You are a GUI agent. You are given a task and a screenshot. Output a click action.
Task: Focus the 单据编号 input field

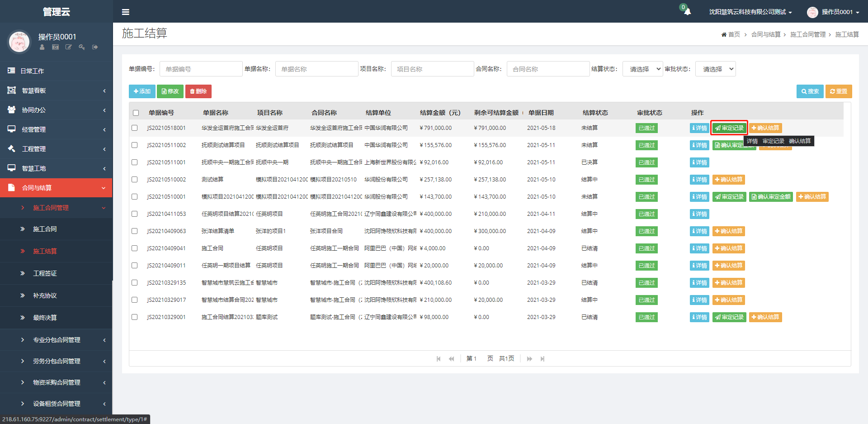click(x=201, y=69)
